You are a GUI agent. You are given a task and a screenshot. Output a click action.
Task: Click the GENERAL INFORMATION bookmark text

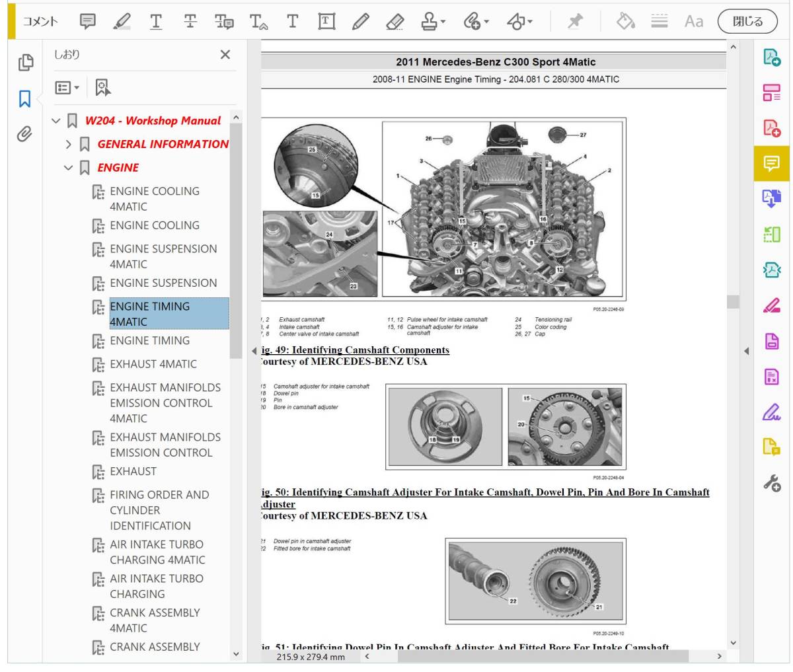tap(163, 144)
